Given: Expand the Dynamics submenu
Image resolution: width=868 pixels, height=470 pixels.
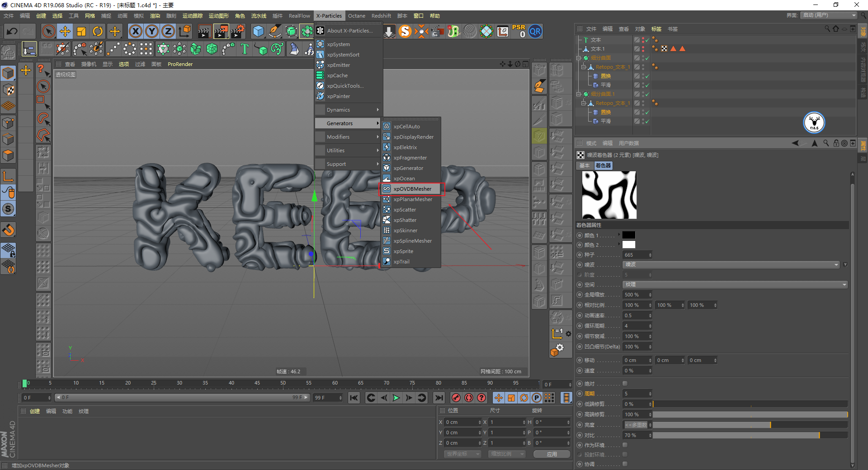Looking at the screenshot, I should [x=348, y=110].
